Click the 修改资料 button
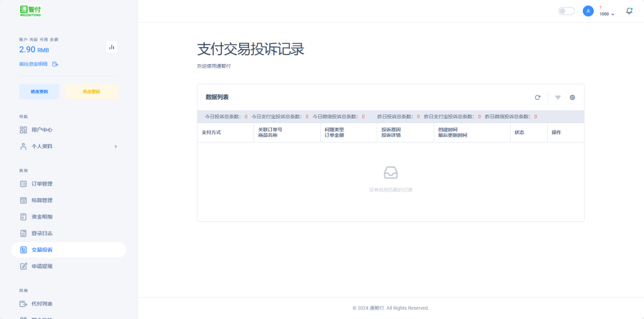The width and height of the screenshot is (644, 319). (40, 92)
